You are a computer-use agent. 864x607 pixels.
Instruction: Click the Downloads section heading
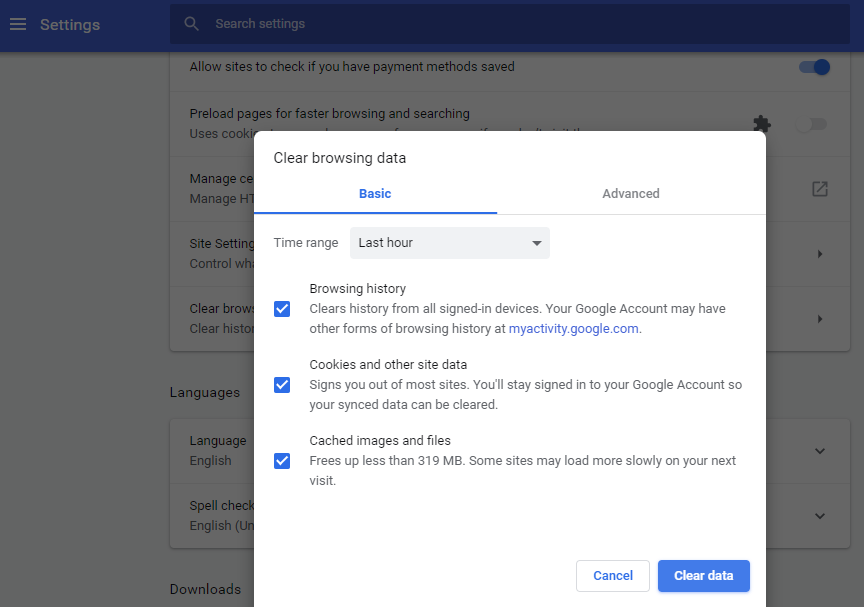206,589
